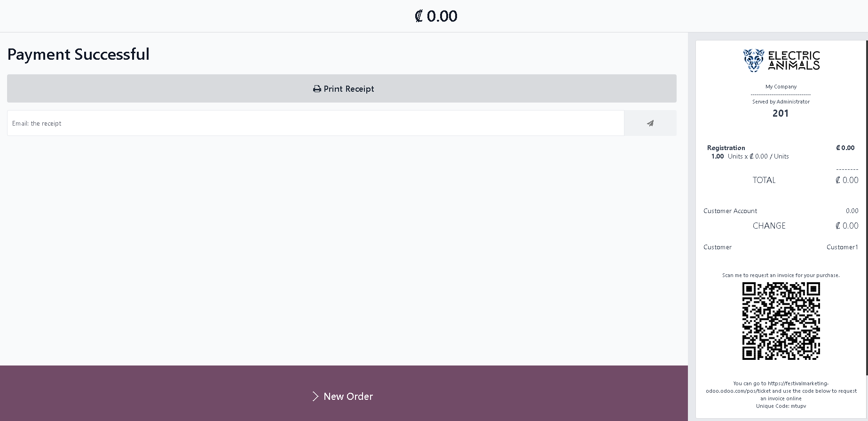The width and height of the screenshot is (868, 421).
Task: Click the CHANGE label on the receipt
Action: point(769,226)
